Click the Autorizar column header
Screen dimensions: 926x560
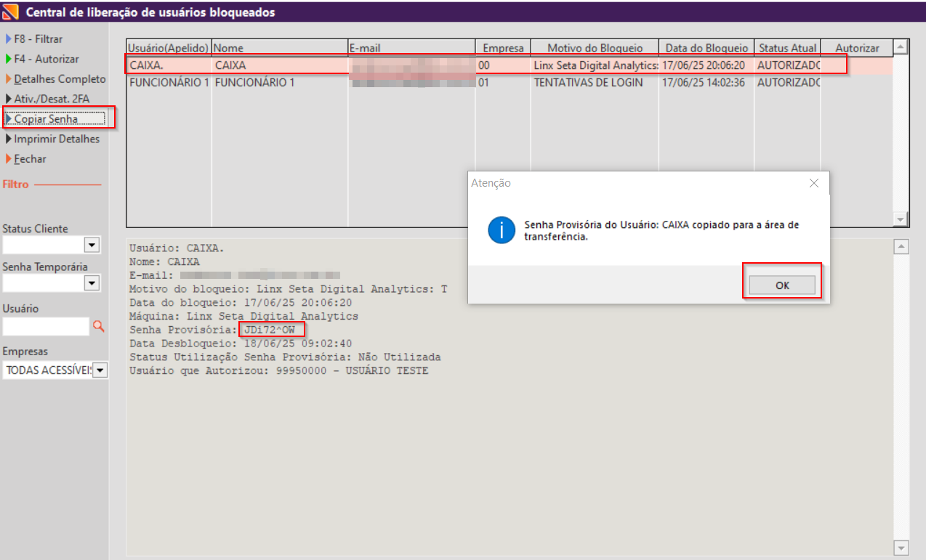click(x=857, y=48)
